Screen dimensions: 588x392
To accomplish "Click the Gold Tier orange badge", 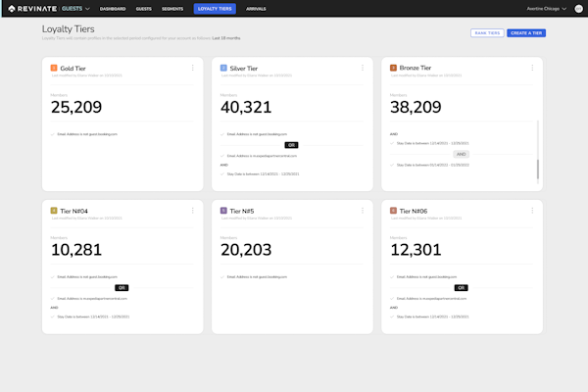I will 54,69.
